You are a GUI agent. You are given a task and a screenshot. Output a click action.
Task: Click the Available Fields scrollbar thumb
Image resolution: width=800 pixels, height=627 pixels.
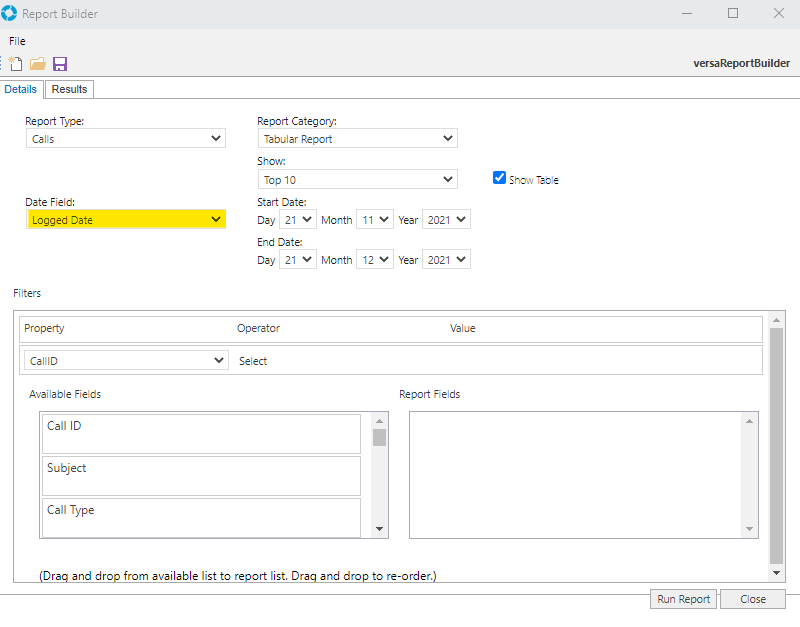(x=379, y=438)
